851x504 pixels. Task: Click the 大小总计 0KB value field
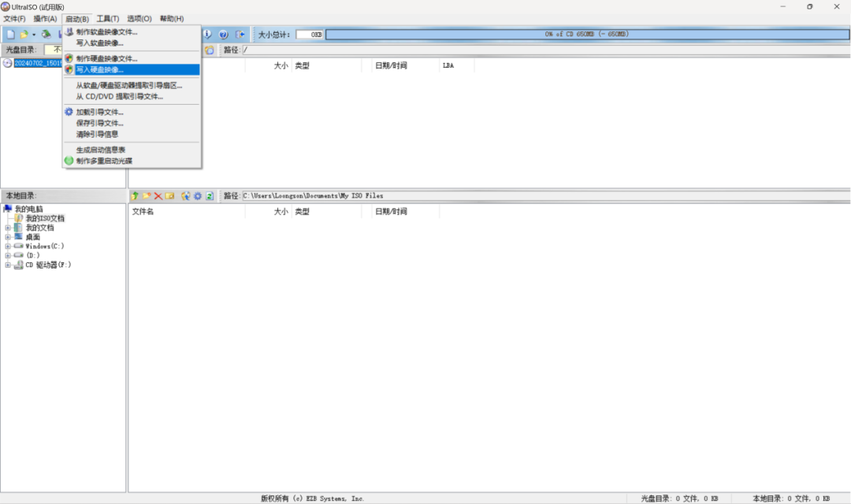(x=310, y=34)
